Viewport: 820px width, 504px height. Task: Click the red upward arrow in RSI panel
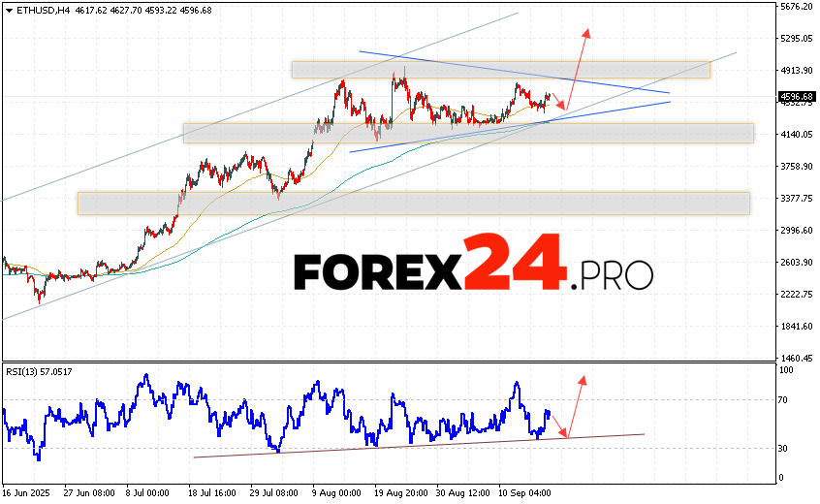click(576, 406)
